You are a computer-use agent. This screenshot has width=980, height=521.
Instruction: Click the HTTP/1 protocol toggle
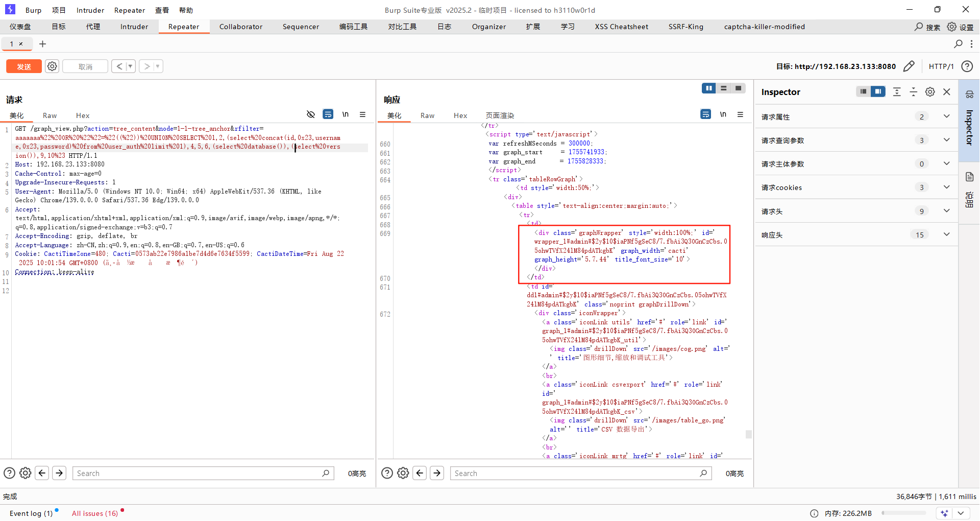(941, 66)
